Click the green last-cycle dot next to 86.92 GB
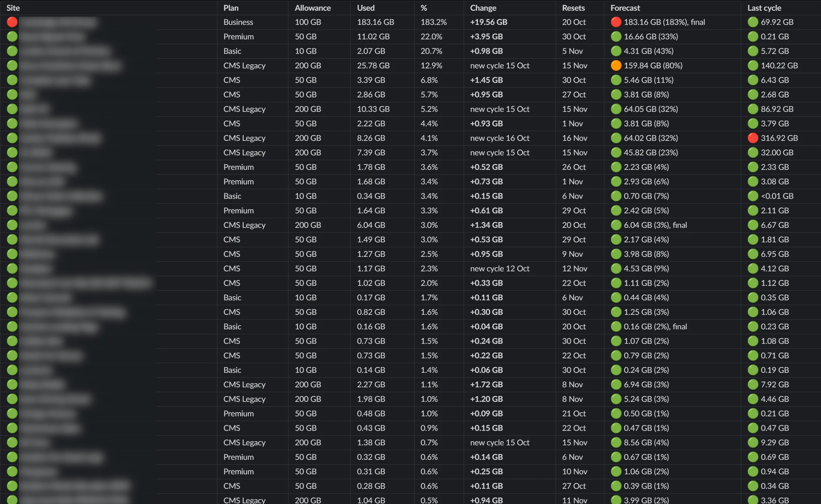Viewport: 821px width, 504px height. click(753, 109)
